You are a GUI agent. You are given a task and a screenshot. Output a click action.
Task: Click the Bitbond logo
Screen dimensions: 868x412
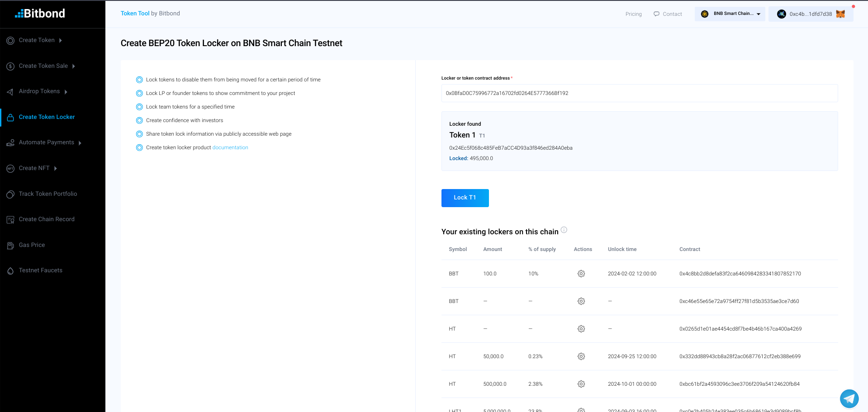click(40, 14)
